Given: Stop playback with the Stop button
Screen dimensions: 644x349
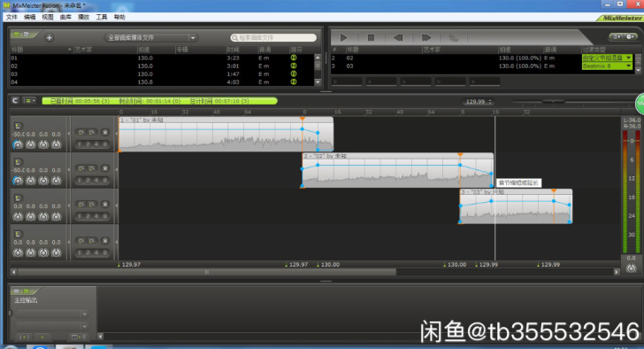Looking at the screenshot, I should 371,38.
